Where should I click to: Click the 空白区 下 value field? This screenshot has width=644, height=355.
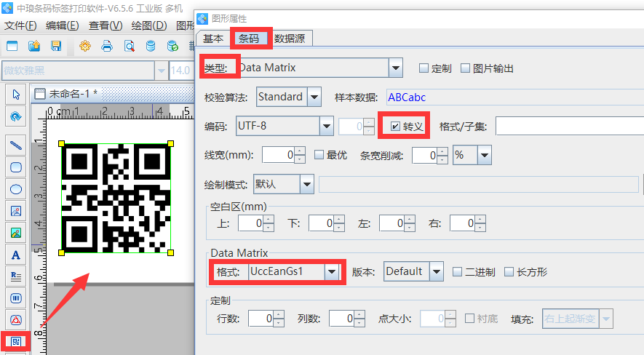(322, 223)
